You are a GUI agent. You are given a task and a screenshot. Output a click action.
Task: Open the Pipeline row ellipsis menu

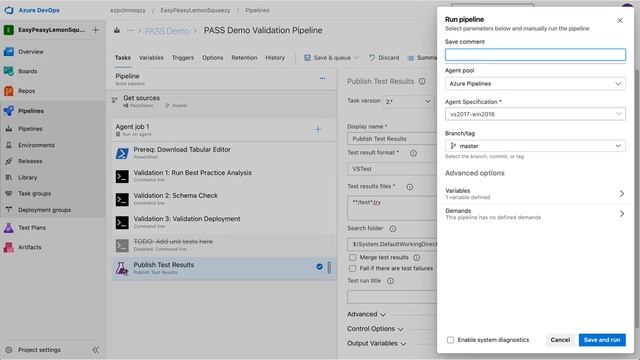(322, 78)
